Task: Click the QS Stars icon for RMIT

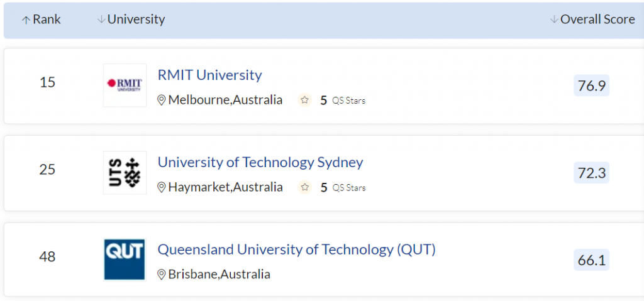Action: coord(305,100)
